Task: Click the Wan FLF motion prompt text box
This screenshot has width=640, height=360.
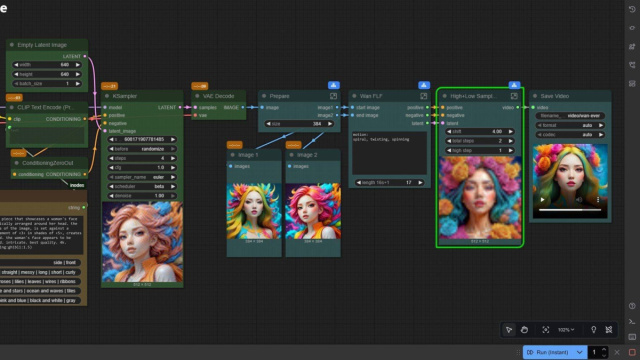Action: 389,153
